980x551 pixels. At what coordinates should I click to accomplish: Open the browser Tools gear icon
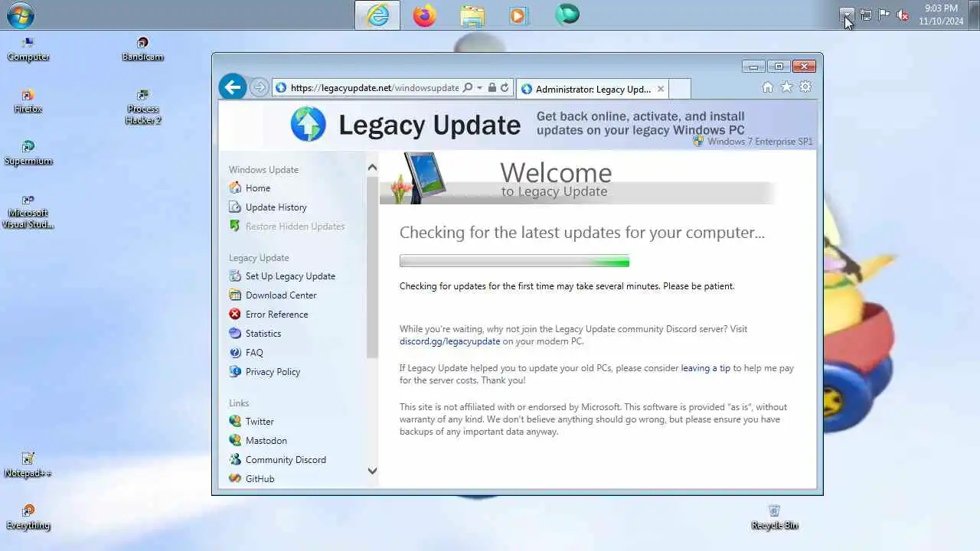coord(805,87)
